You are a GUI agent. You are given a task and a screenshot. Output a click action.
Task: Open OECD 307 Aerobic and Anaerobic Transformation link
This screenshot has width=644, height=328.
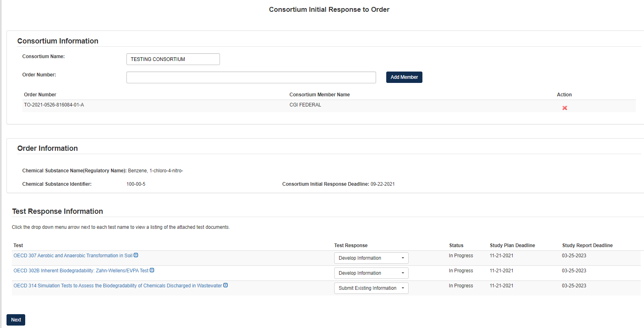point(73,256)
